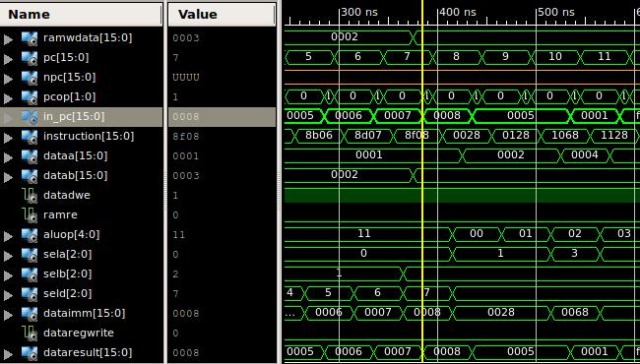Image resolution: width=640 pixels, height=364 pixels.
Task: Click the UUUU value of npc
Action: pos(186,78)
